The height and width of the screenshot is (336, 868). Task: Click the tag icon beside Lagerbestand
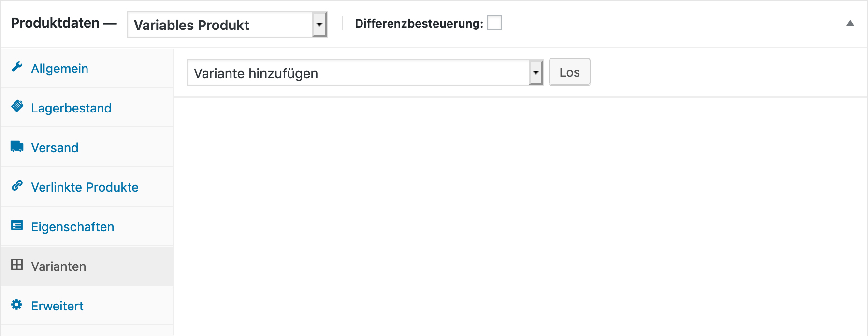tap(17, 107)
